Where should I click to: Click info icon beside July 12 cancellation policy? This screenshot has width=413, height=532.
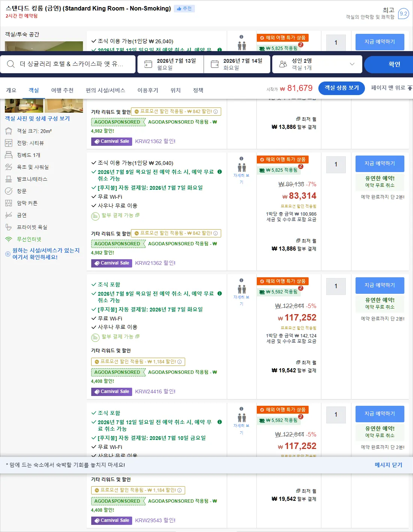tap(220, 422)
